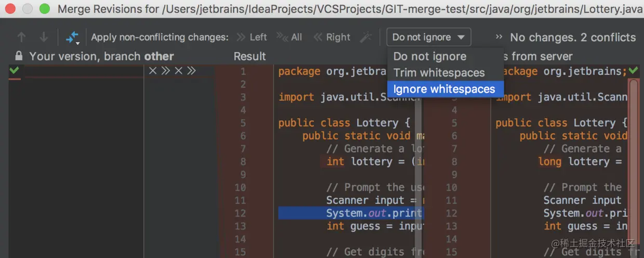Open the 'Do not ignore' whitespace dropdown
644x258 pixels.
click(428, 37)
